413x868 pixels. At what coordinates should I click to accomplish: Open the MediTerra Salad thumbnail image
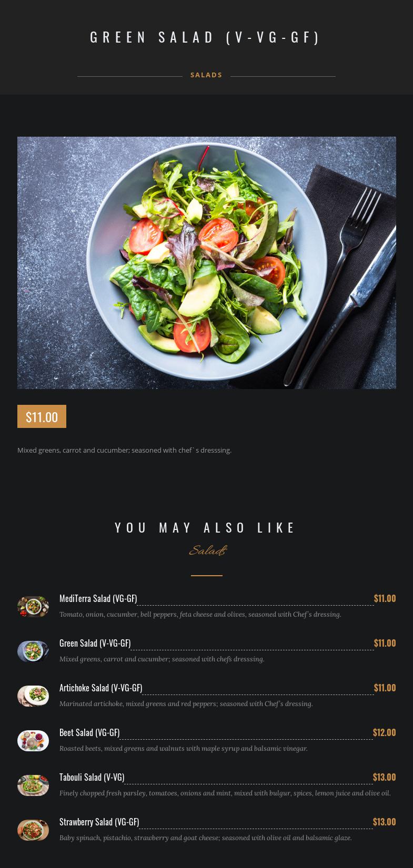[33, 607]
